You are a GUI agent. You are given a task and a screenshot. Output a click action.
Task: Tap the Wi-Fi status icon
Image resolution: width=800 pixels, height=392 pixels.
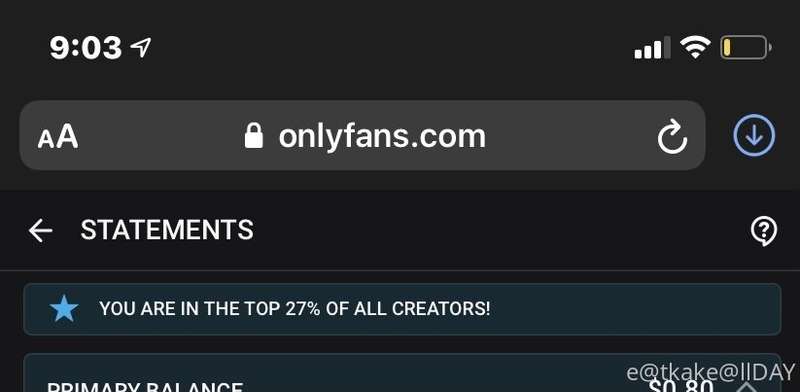tap(695, 47)
